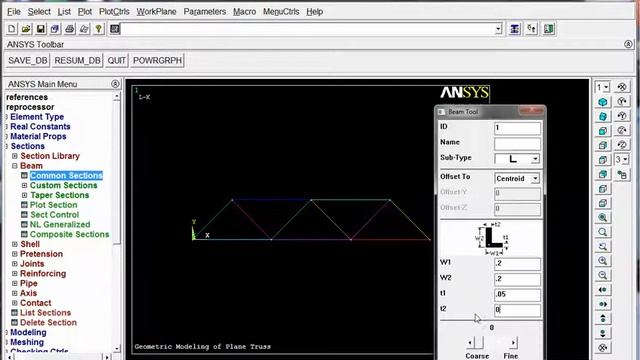This screenshot has height=360, width=640.
Task: Click the t1 thickness input field
Action: point(517,294)
